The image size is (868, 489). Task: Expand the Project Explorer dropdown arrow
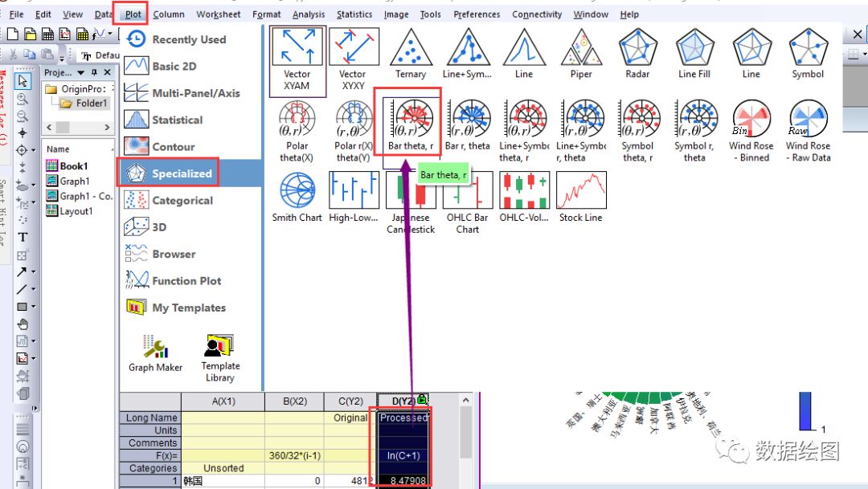[x=81, y=72]
